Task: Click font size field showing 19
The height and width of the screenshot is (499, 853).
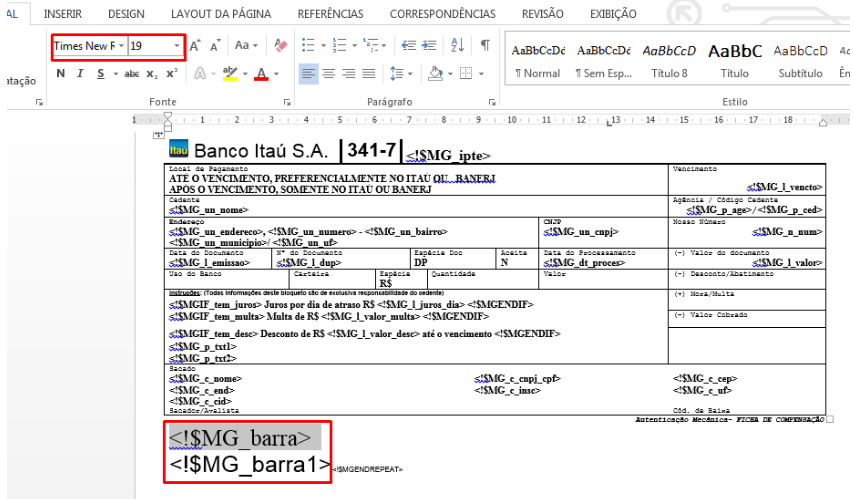Action: click(x=150, y=46)
